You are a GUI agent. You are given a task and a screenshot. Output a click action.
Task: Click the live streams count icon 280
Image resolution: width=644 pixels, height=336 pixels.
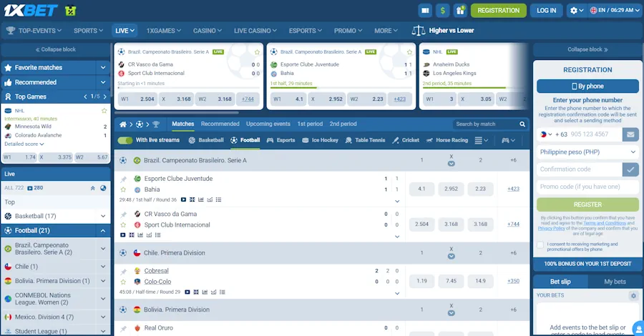click(x=35, y=188)
